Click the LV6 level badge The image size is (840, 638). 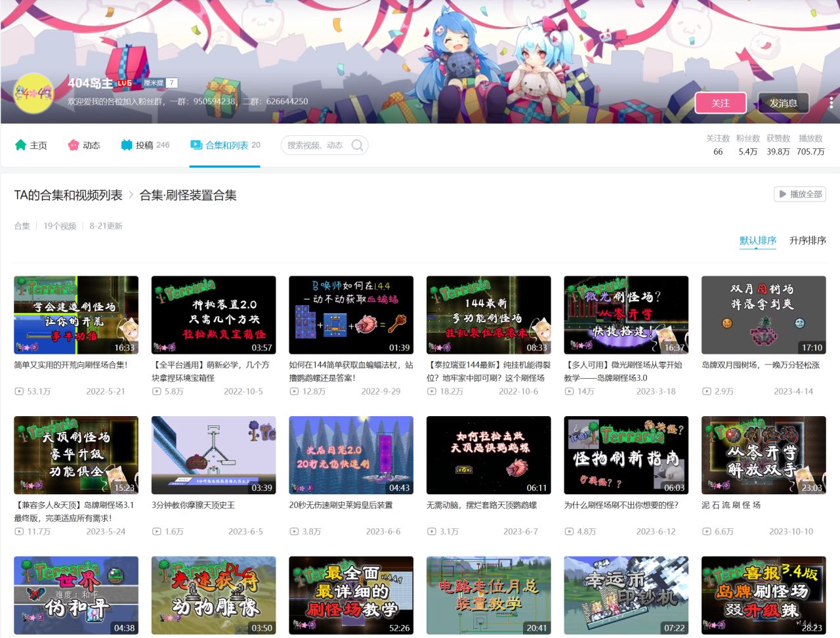125,83
